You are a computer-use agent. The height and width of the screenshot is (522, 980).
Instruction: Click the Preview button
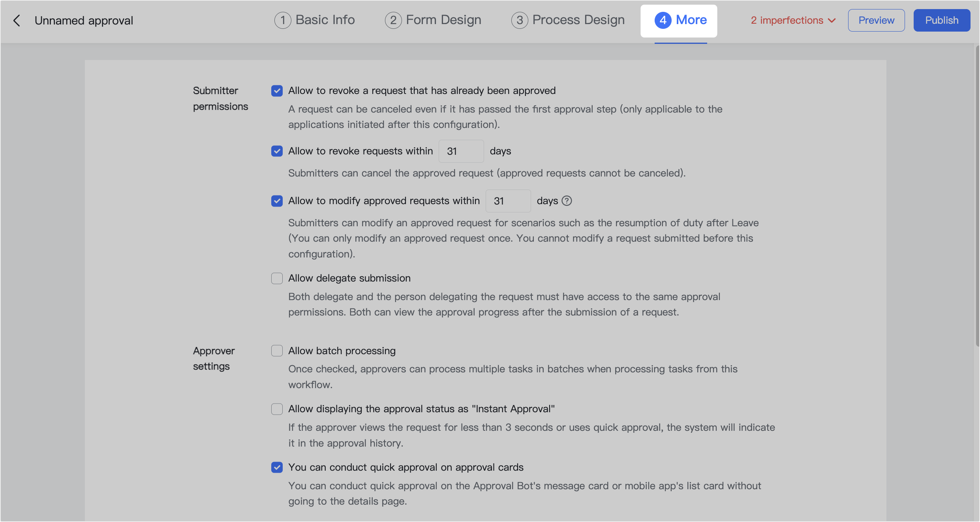(x=876, y=20)
